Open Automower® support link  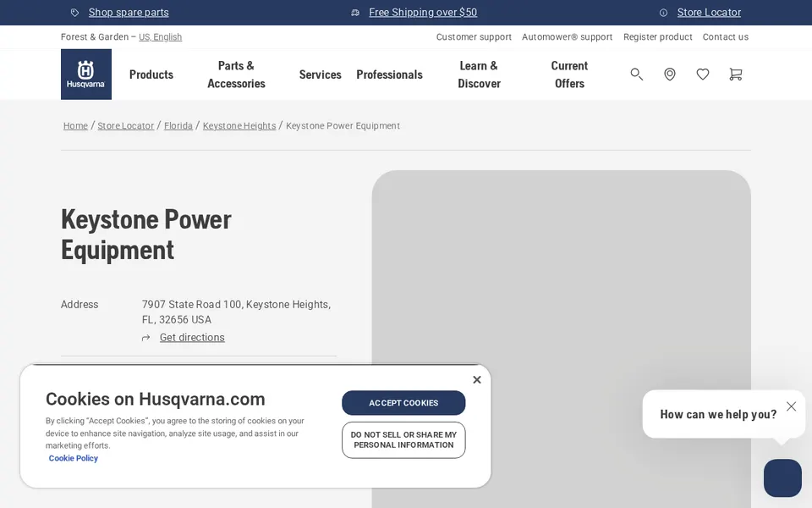(567, 36)
